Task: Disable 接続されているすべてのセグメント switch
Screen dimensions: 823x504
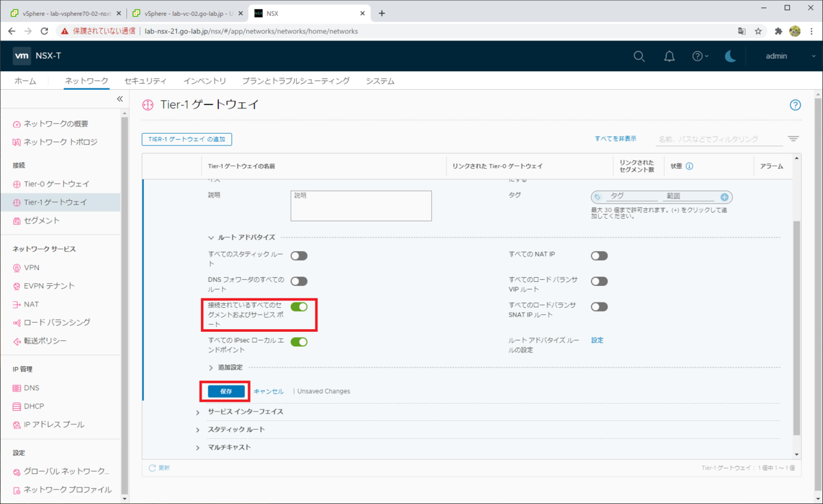Action: pyautogui.click(x=299, y=307)
